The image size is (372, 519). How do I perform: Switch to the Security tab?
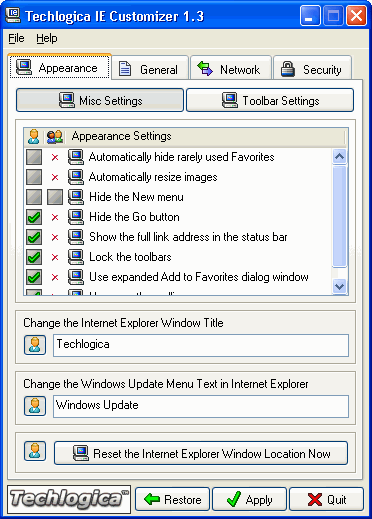tap(312, 69)
